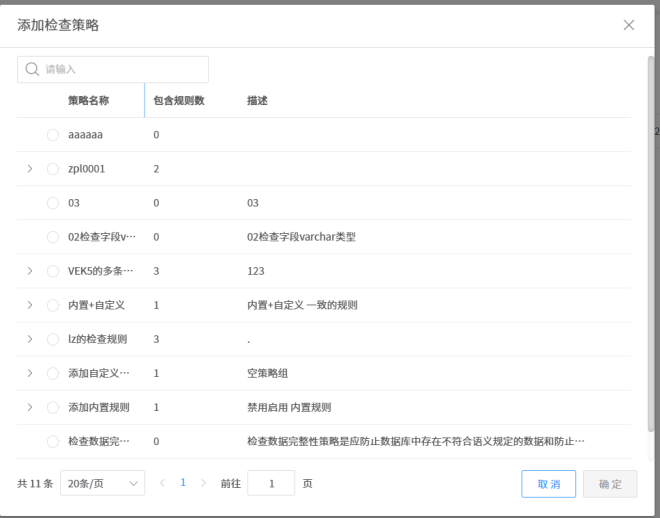
Task: Expand the 添加自定义… row
Action: pyautogui.click(x=30, y=373)
